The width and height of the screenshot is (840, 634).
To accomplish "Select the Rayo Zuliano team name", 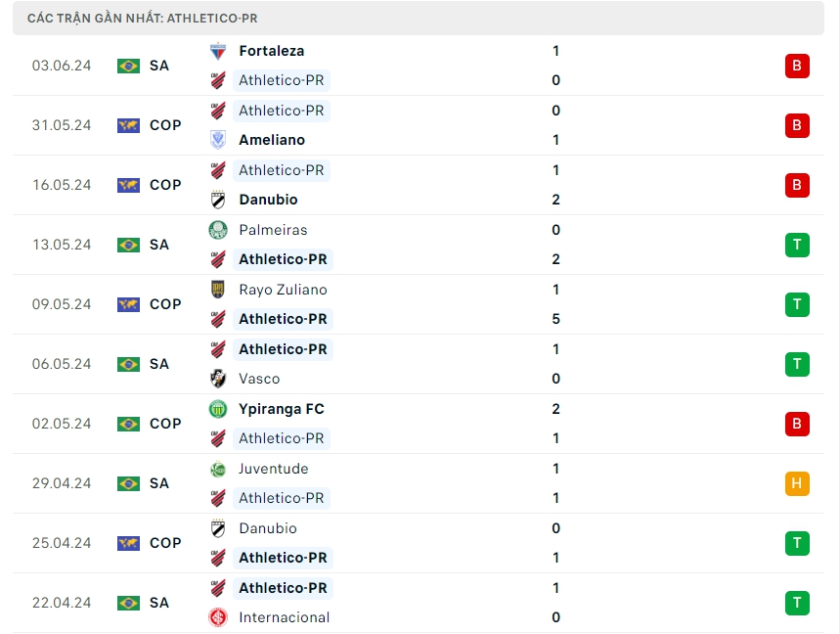I will 283,290.
